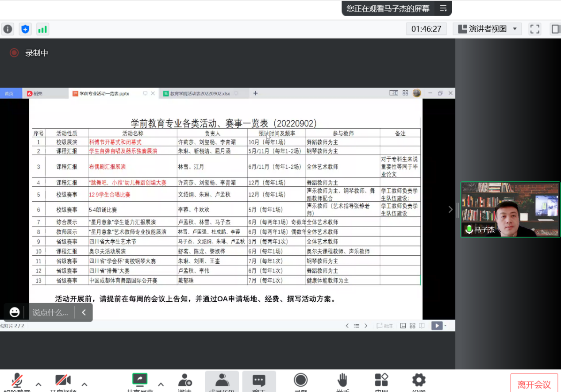The width and height of the screenshot is (561, 392).
Task: Open the emoji reaction smiley
Action: (15, 312)
